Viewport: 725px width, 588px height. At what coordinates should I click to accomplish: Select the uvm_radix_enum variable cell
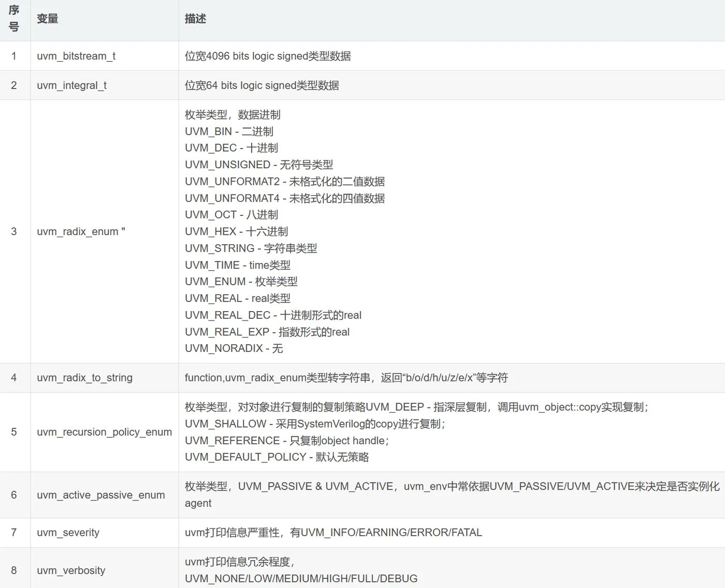[104, 231]
